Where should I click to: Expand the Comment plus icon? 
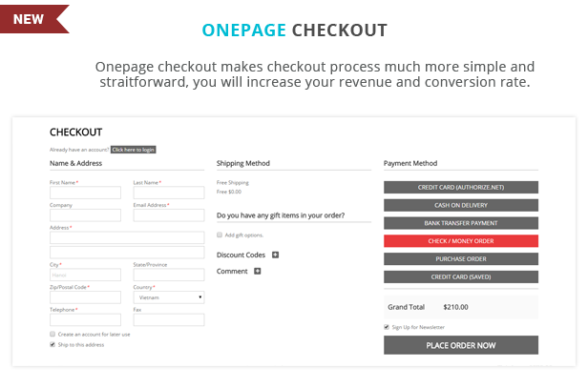[258, 271]
